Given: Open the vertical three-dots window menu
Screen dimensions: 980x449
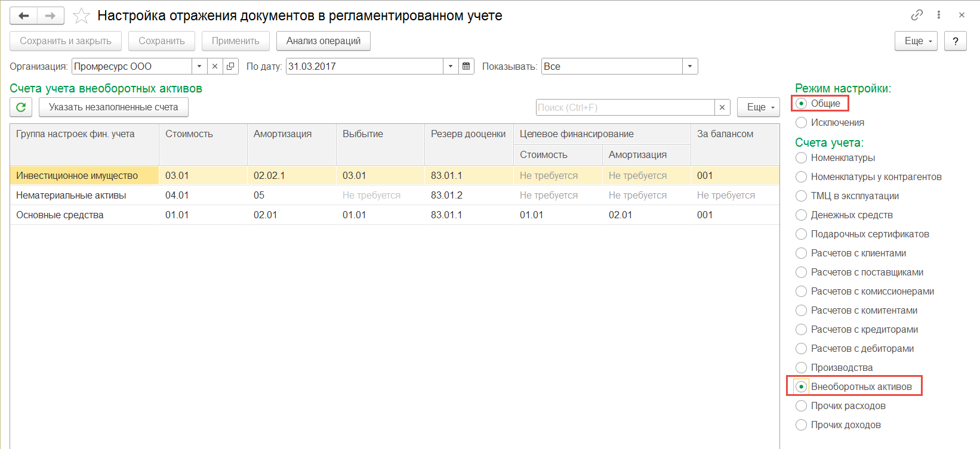Looking at the screenshot, I should (x=939, y=15).
